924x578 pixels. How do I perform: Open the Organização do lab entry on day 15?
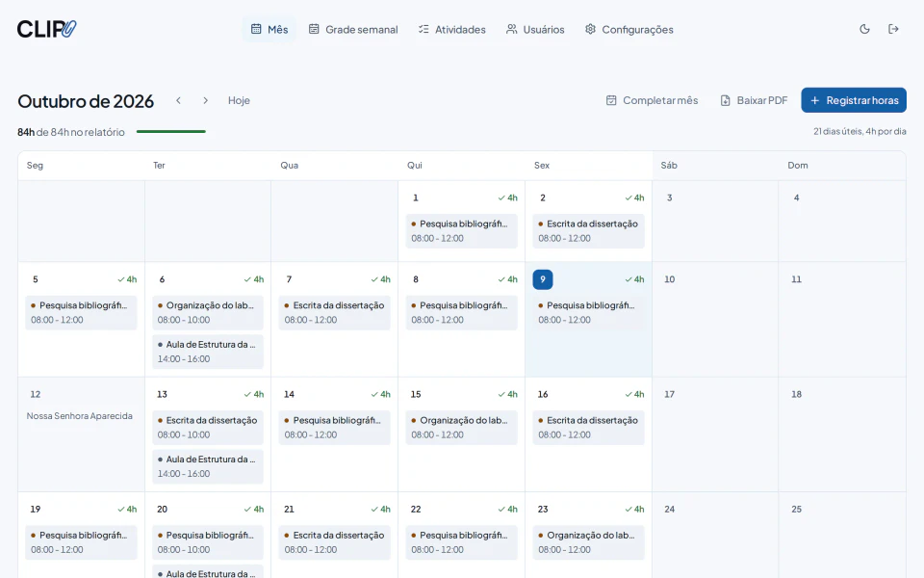coord(461,428)
